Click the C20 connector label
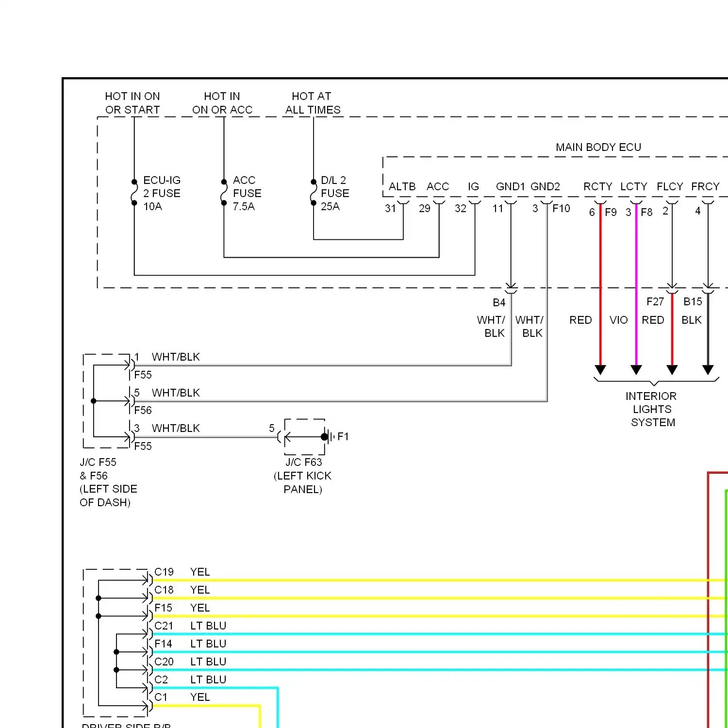The width and height of the screenshot is (728, 728). click(x=164, y=662)
